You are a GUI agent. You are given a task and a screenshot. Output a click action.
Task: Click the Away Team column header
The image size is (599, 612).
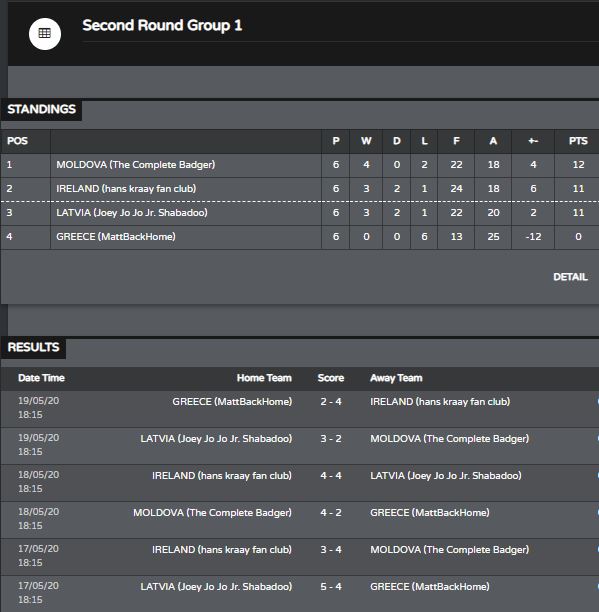tap(396, 378)
